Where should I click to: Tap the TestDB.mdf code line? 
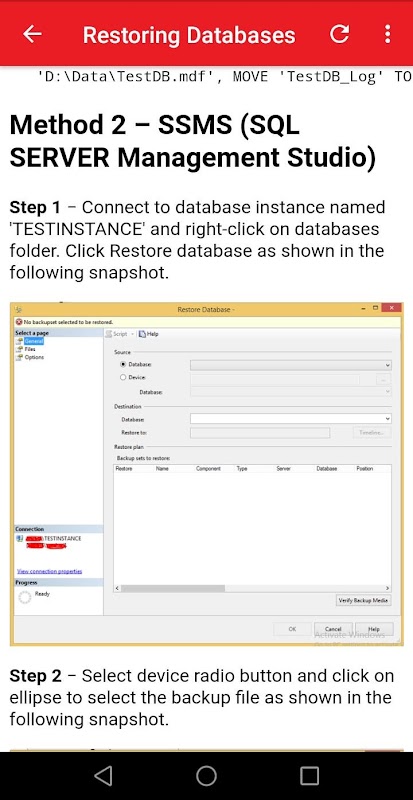225,77
